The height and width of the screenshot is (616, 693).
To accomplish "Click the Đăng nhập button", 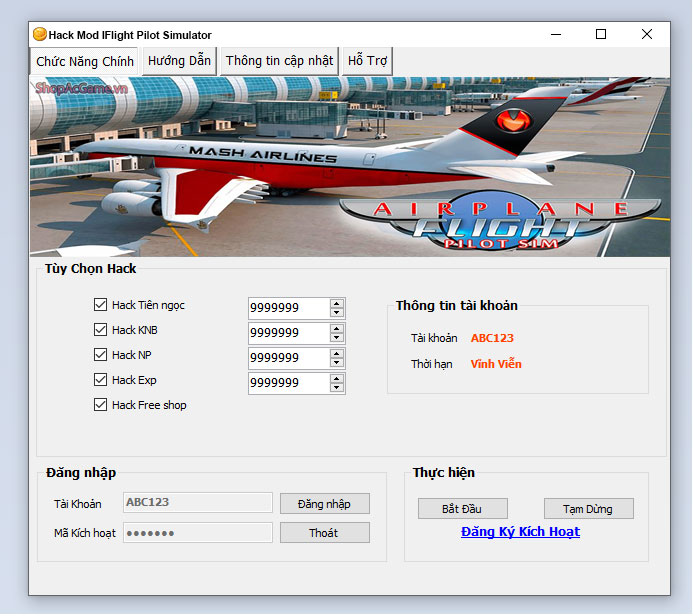I will 324,504.
